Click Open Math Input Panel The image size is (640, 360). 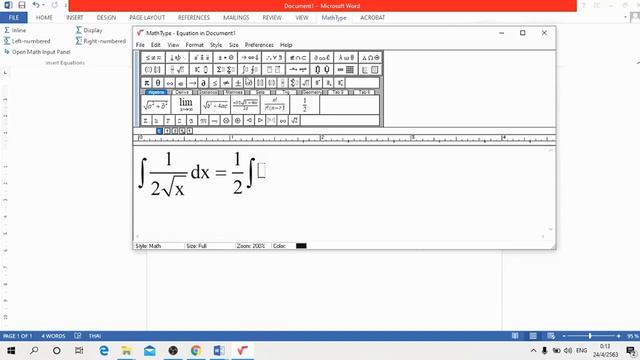point(37,52)
